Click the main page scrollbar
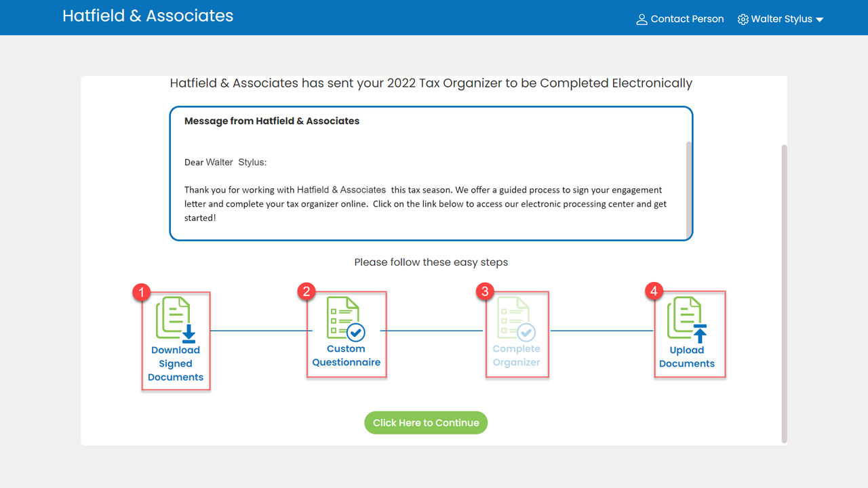The height and width of the screenshot is (488, 868). click(x=785, y=293)
